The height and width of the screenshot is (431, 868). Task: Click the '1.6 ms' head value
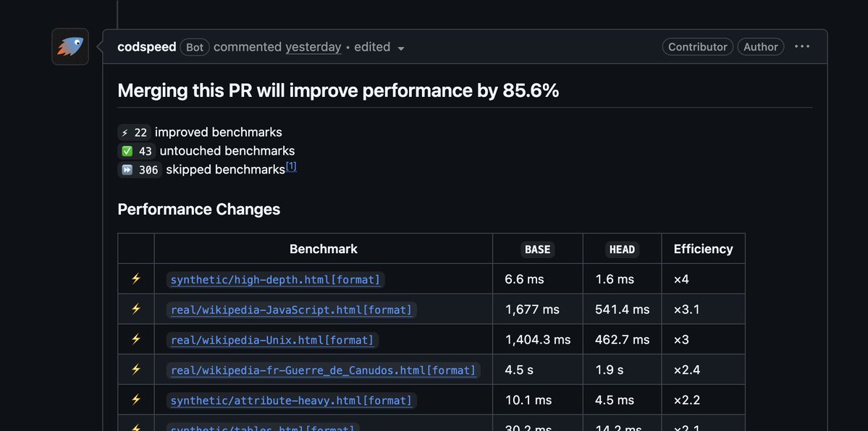[615, 279]
